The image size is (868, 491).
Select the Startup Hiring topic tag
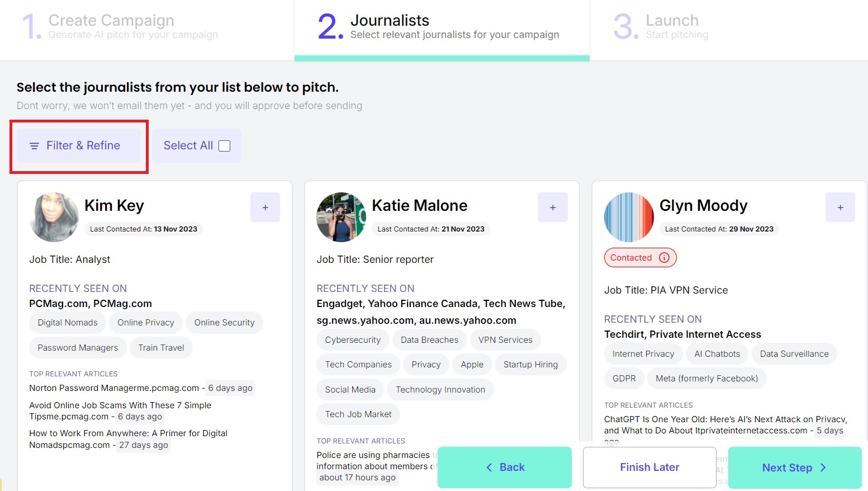click(x=530, y=365)
